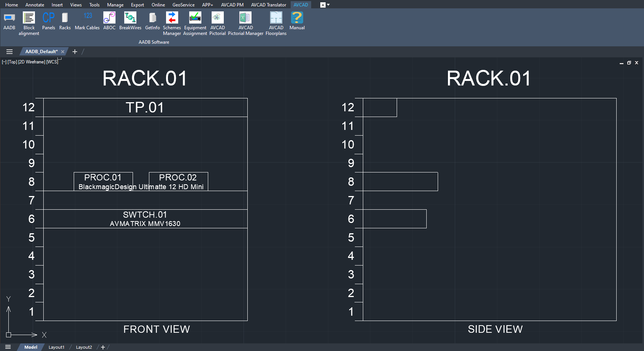644x351 pixels.
Task: Click the Block alignment icon
Action: tap(29, 17)
